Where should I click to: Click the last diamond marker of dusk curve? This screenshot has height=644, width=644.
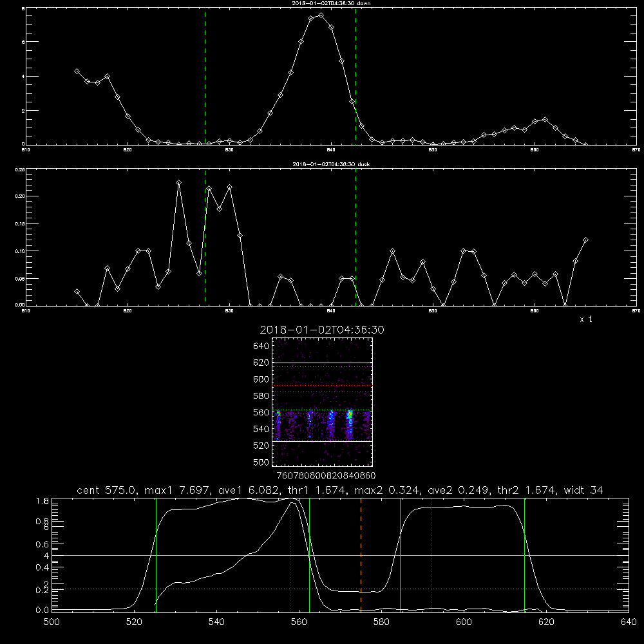(585, 240)
